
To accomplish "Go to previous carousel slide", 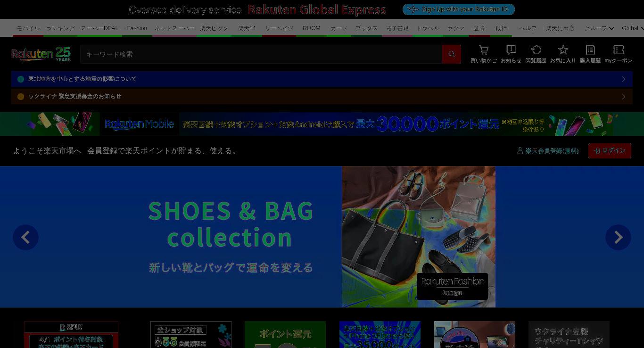I will [25, 237].
